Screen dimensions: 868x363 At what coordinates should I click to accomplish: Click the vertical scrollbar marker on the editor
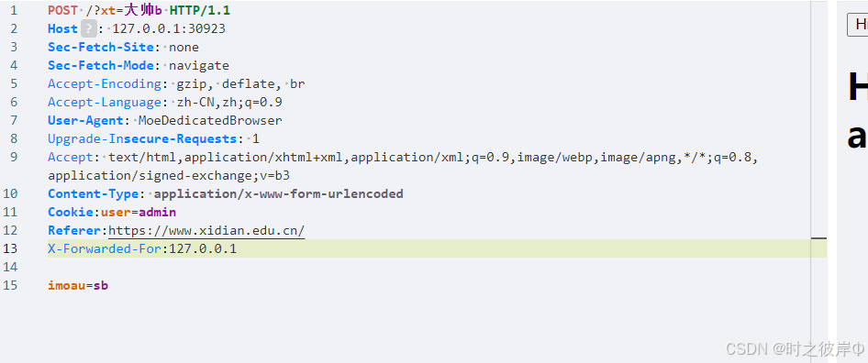click(818, 238)
